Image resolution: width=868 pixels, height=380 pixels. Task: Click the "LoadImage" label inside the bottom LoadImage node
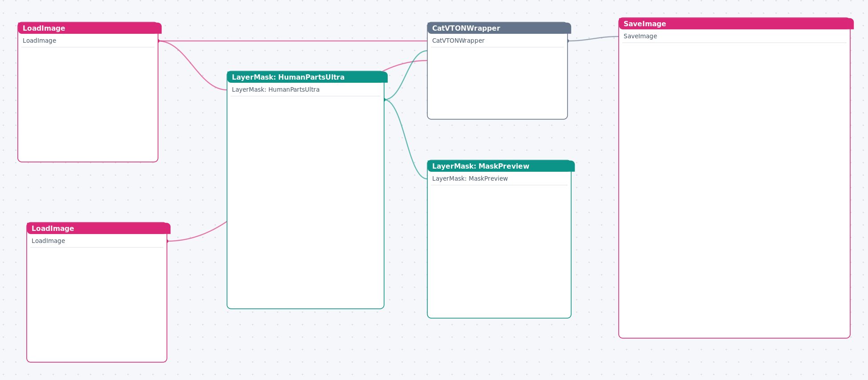click(48, 241)
